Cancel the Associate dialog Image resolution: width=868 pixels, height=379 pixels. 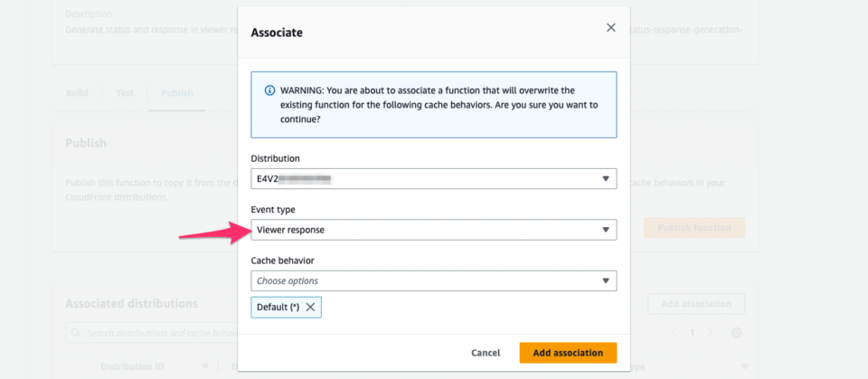(486, 353)
